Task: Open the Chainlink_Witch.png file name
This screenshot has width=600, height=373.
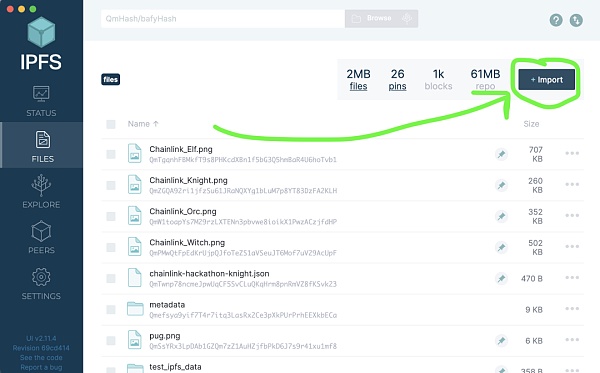Action: pos(187,243)
